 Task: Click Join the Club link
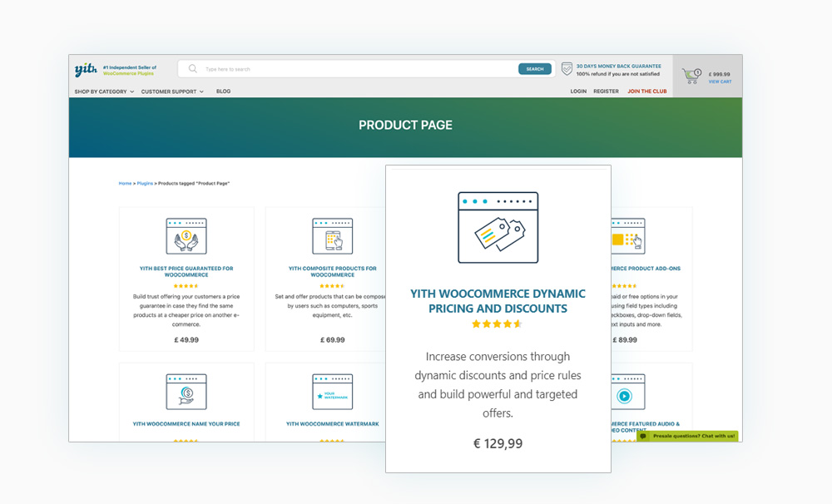coord(646,91)
